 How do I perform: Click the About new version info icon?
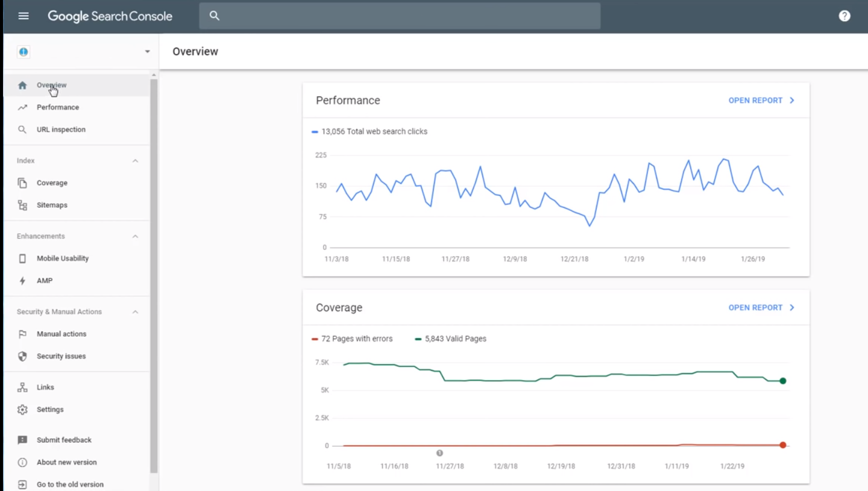[x=22, y=463]
